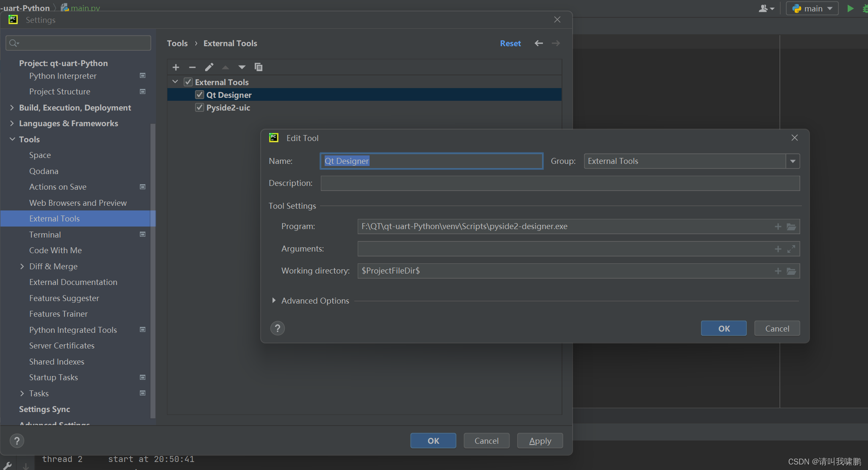Toggle the Pyside2-uic checkbox
The image size is (868, 470).
(200, 108)
